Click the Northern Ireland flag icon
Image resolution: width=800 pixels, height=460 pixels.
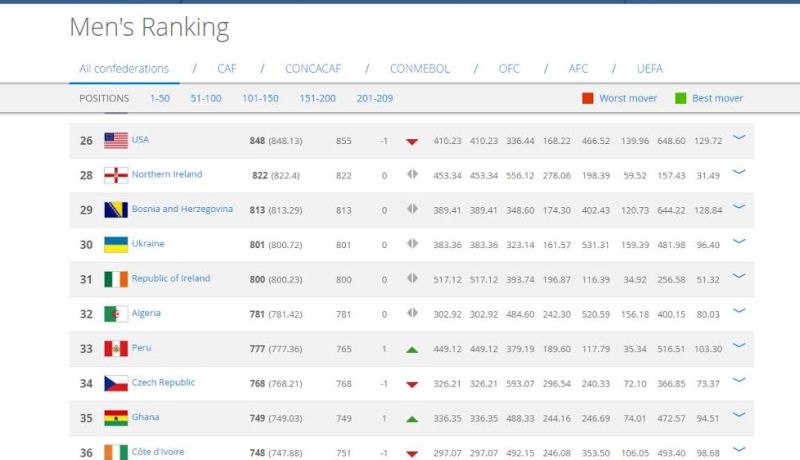coord(116,175)
